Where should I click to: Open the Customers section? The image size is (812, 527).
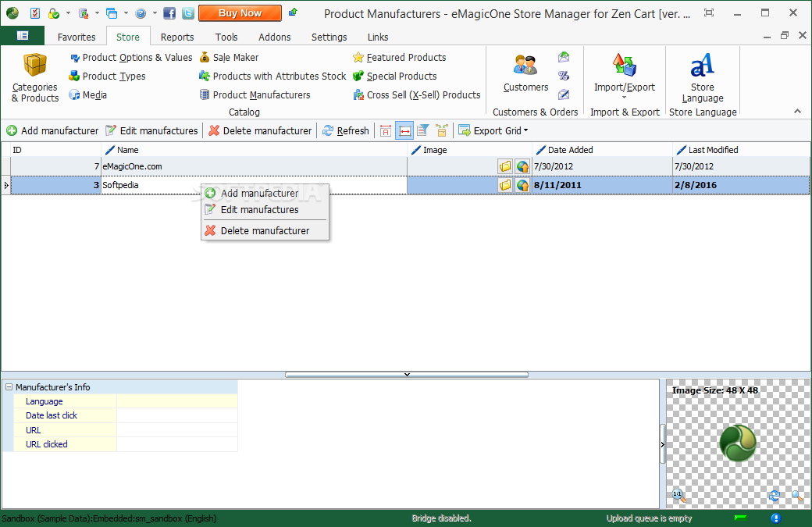coord(525,73)
